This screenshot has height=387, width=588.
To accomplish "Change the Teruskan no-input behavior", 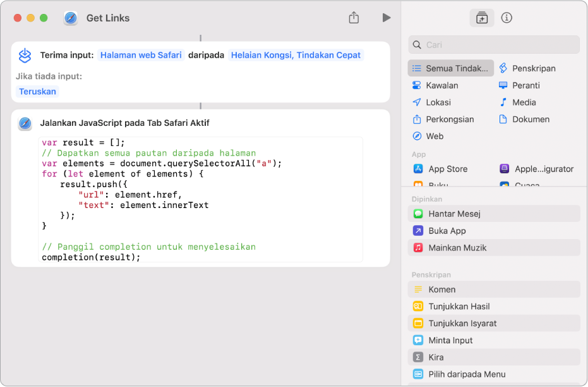I will click(37, 92).
